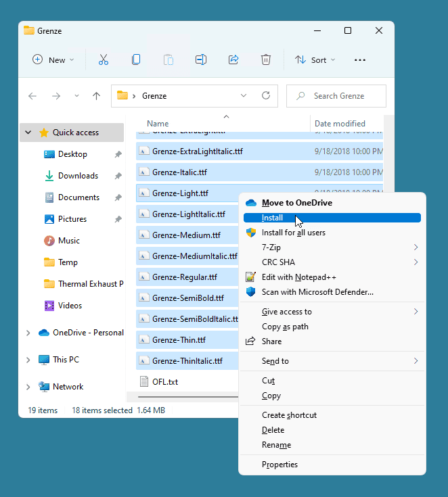Select Move to OneDrive

tap(332, 203)
